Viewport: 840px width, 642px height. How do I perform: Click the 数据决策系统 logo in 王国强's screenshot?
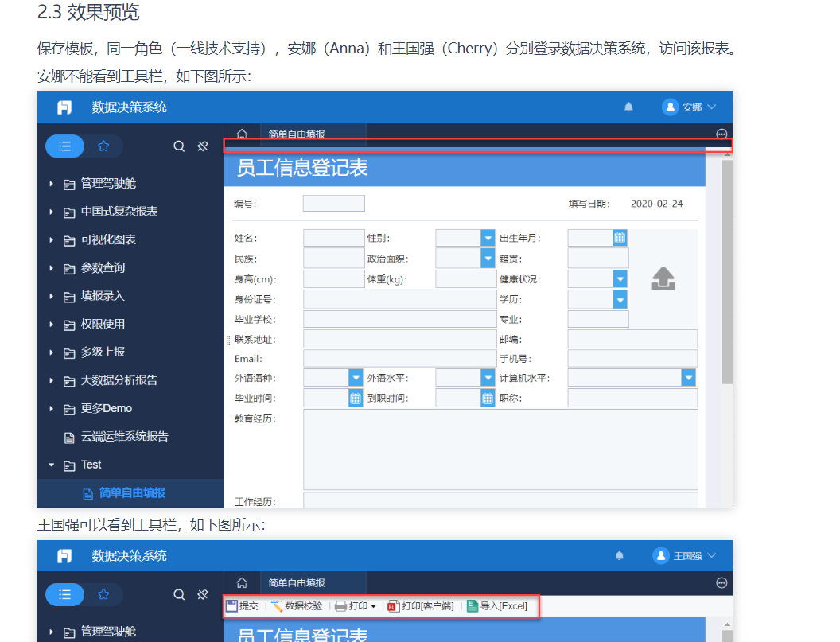pos(64,556)
